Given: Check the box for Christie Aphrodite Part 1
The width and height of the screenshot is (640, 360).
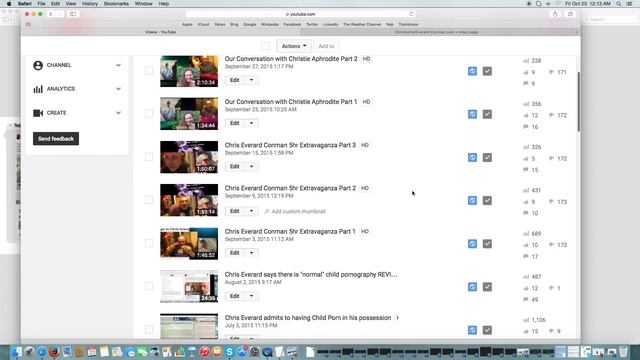Looking at the screenshot, I should (x=149, y=114).
